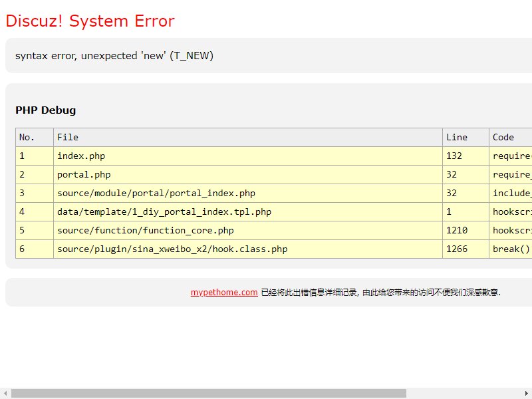Click the No. cell in the hook.class.php row

click(35, 249)
